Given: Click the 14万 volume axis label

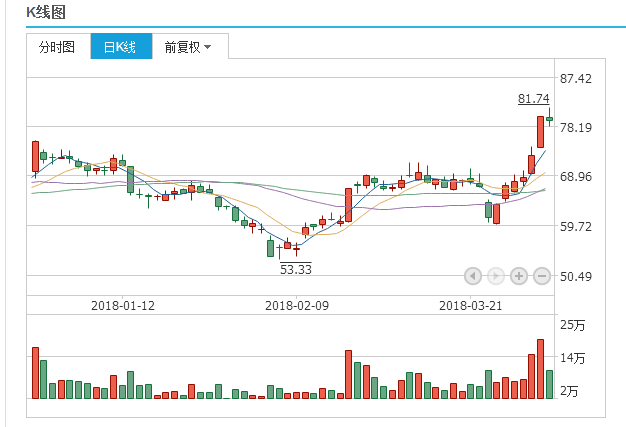Looking at the screenshot, I should 573,358.
